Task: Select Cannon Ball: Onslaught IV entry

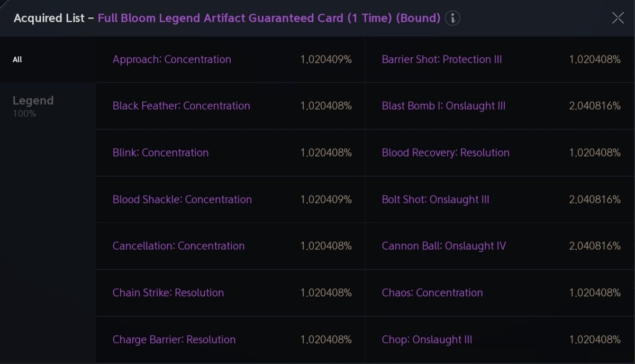Action: (x=444, y=246)
